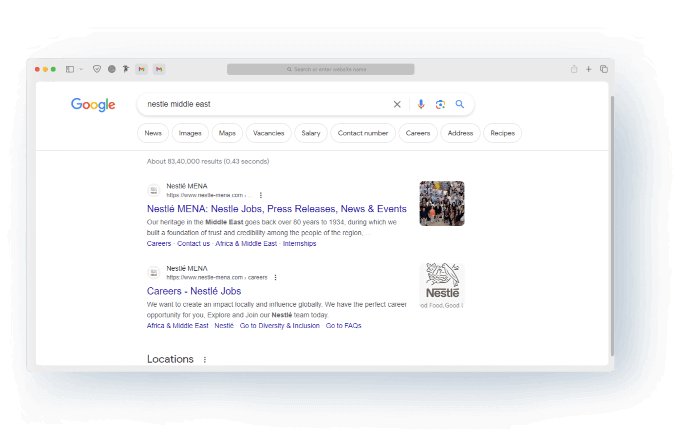
Task: Open Google Lens image search icon
Action: click(440, 104)
